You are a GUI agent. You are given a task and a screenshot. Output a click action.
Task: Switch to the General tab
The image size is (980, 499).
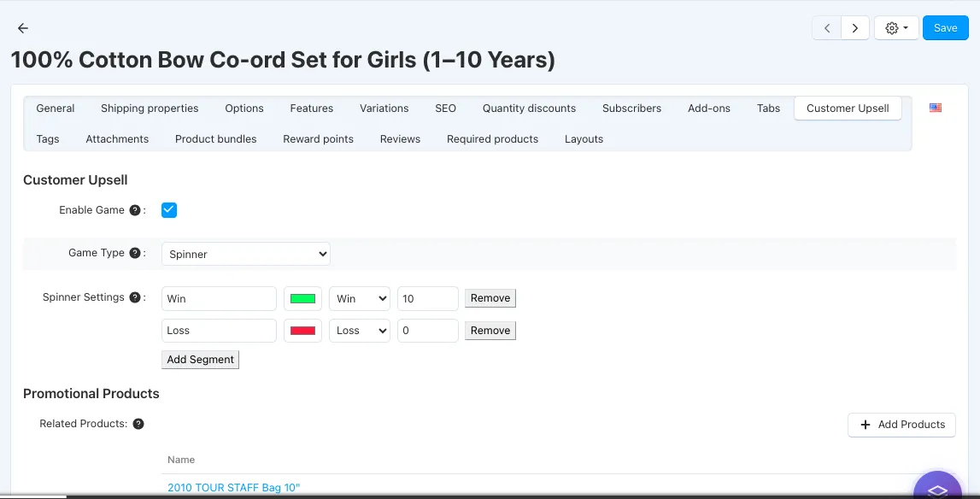(x=55, y=109)
